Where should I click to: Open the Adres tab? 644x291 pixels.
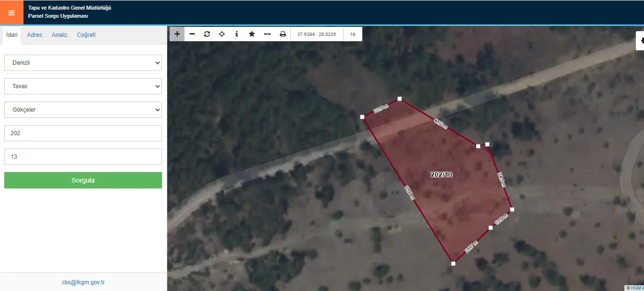click(34, 35)
